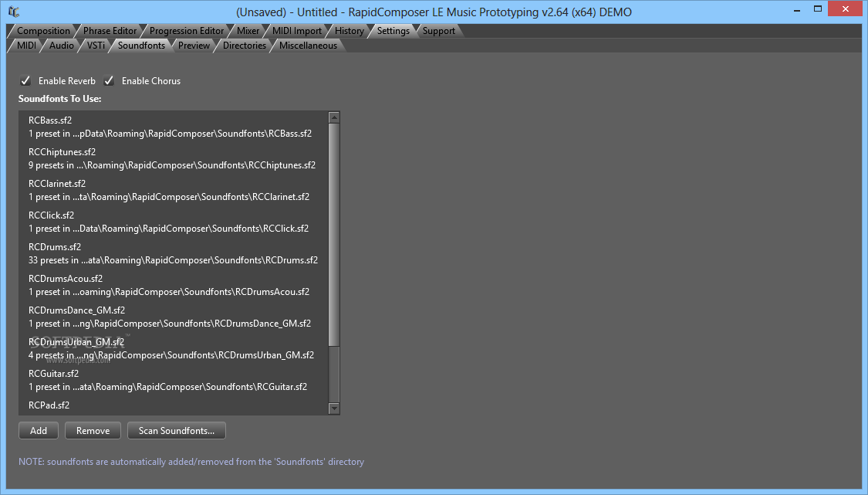Click the Remove soundfont button
Viewport: 868px width, 495px height.
coord(93,431)
